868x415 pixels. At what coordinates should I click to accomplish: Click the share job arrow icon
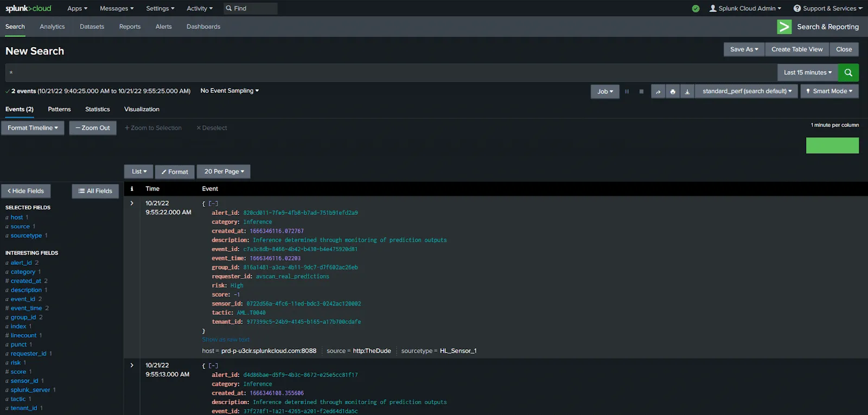point(658,92)
